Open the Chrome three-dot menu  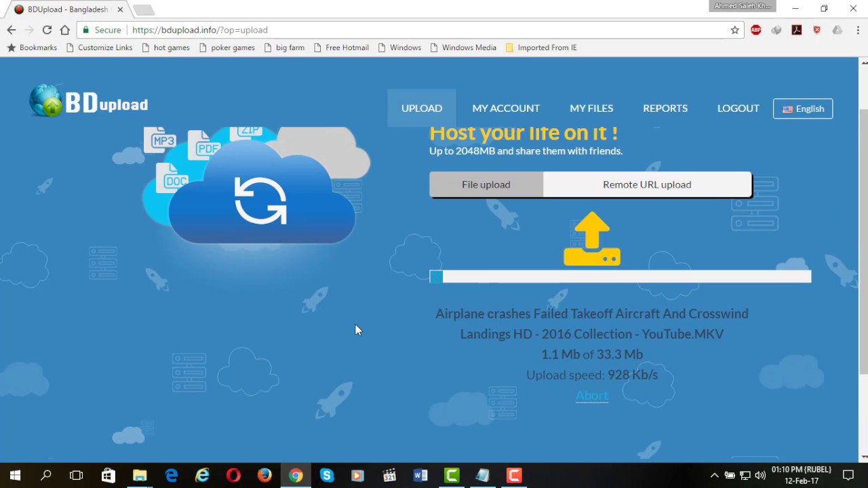click(857, 30)
